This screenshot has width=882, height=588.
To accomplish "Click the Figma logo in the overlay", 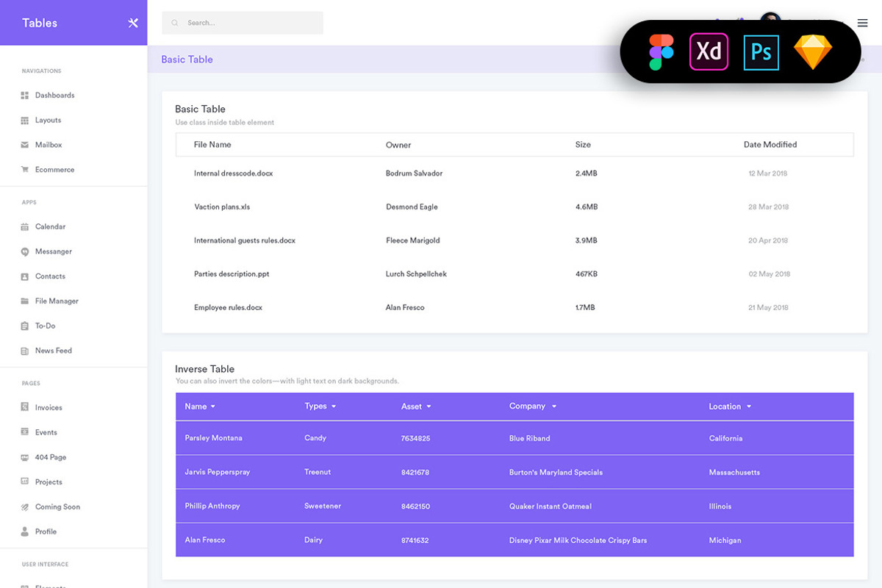I will (x=661, y=51).
